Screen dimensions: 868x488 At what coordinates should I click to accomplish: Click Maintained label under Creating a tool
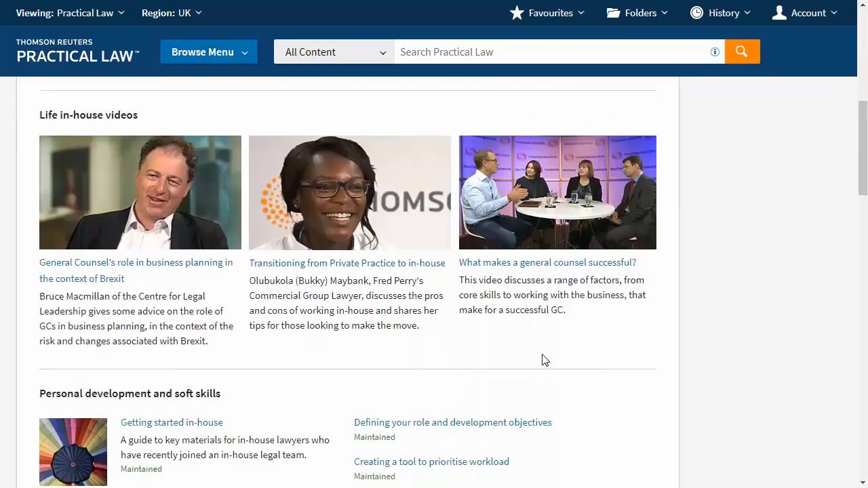(374, 476)
